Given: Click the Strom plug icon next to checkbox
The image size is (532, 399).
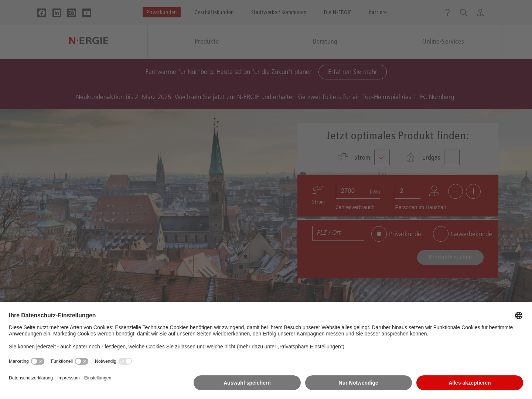Looking at the screenshot, I should (x=342, y=157).
